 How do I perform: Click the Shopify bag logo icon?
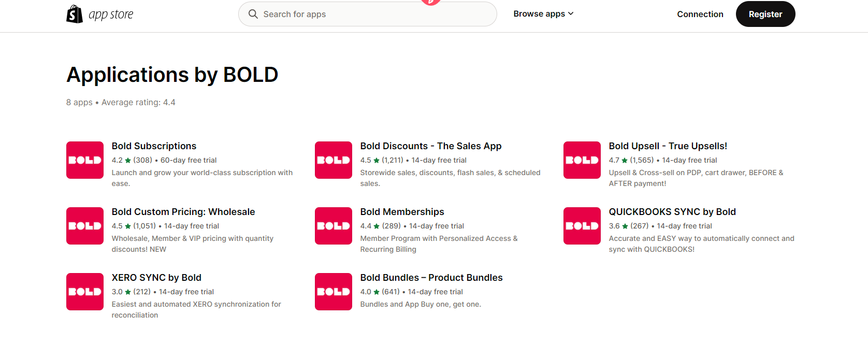coord(75,14)
